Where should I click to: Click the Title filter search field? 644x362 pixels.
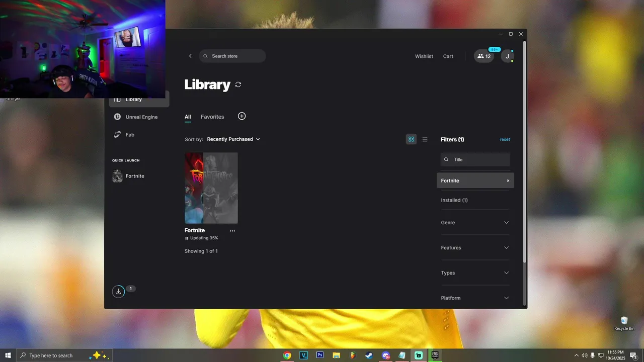[x=475, y=159]
